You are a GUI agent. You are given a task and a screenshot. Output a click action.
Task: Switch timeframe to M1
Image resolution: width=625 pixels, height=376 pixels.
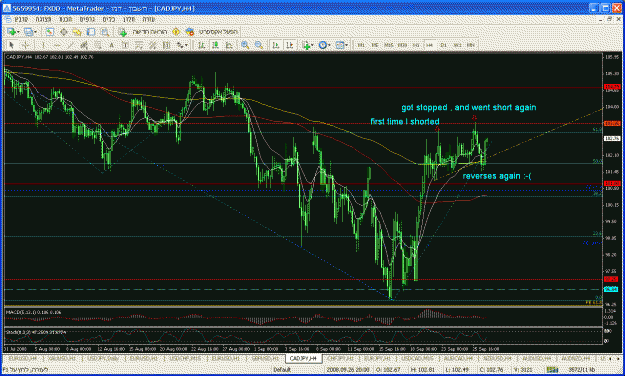pyautogui.click(x=361, y=45)
